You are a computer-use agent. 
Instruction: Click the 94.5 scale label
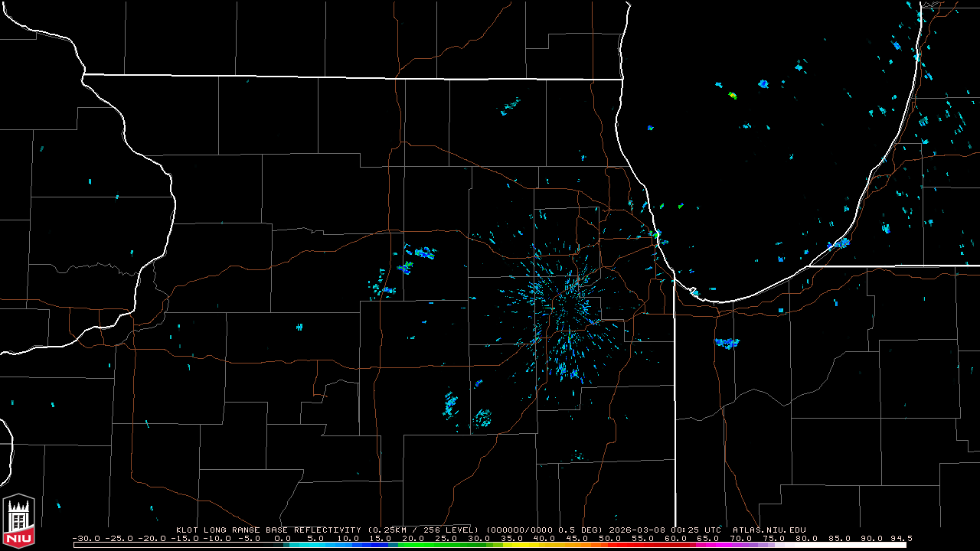point(900,538)
